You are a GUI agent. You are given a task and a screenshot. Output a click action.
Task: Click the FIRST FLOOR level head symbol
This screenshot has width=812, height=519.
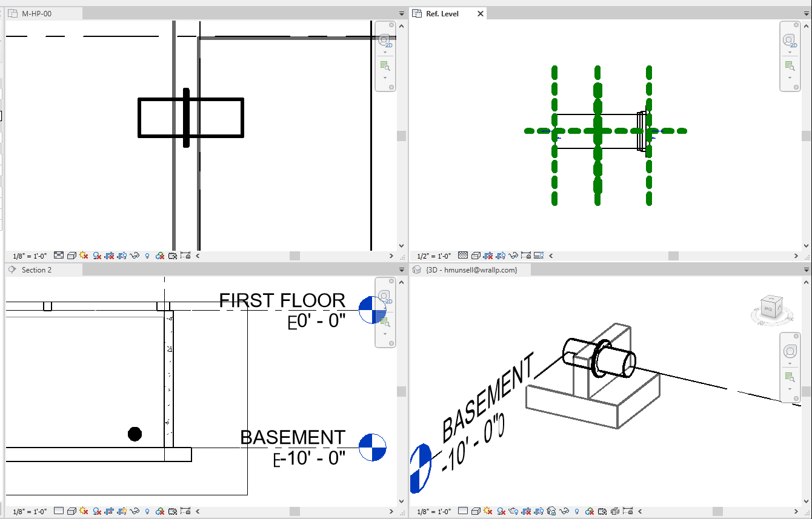click(x=373, y=309)
